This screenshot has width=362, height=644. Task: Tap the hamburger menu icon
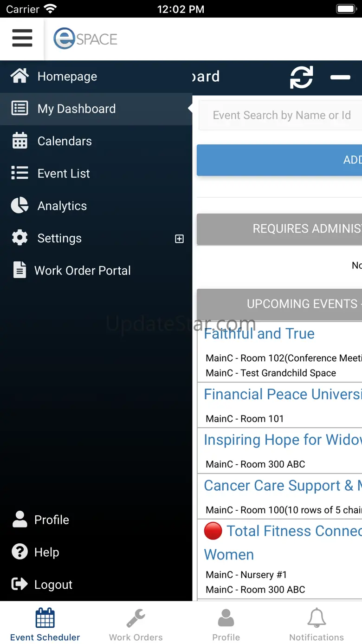[22, 38]
